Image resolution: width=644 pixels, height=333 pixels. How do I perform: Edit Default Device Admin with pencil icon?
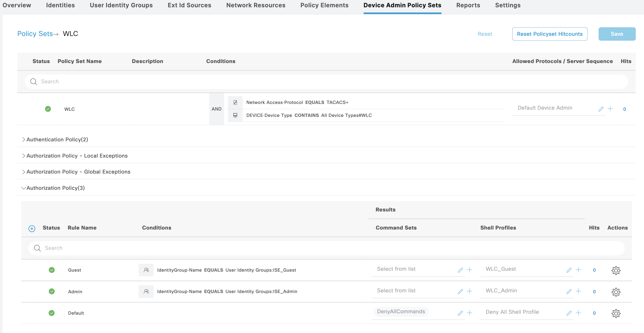click(601, 109)
